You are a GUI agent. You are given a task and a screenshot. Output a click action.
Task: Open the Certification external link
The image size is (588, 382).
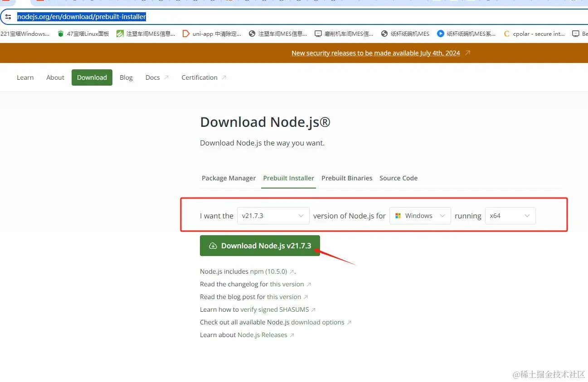coord(204,77)
